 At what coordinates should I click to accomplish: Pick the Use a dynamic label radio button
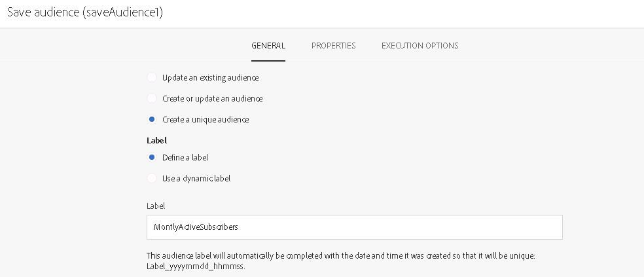152,179
